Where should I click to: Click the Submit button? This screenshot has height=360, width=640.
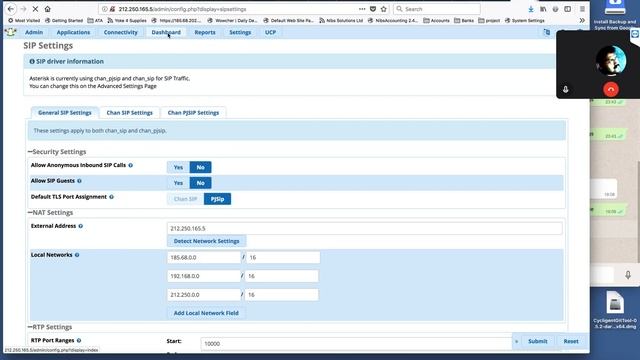click(x=538, y=341)
